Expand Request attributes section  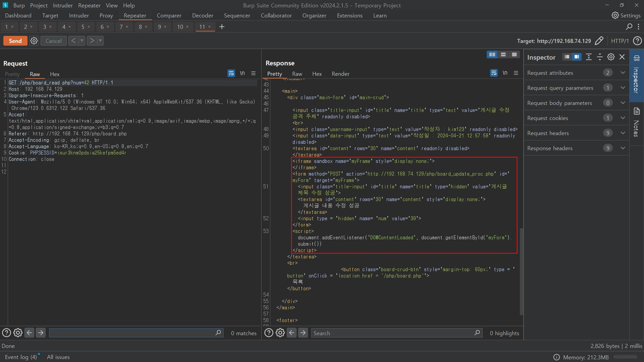[576, 73]
